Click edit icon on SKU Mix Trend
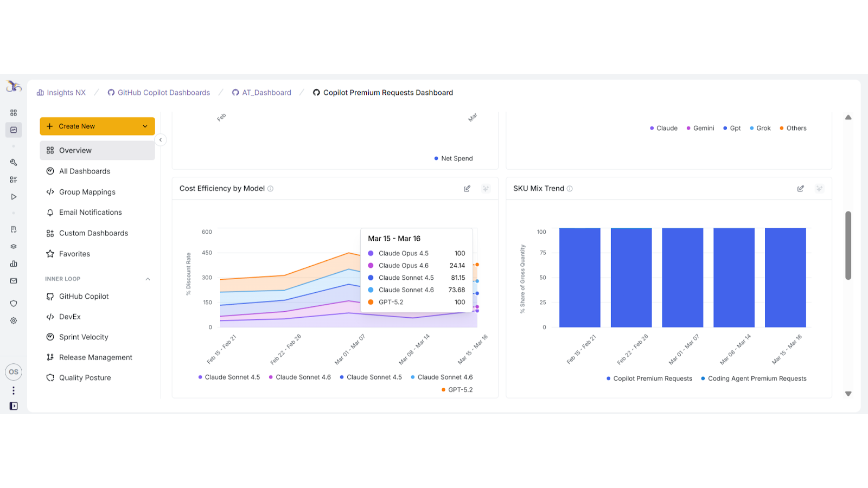This screenshot has height=488, width=868. point(800,189)
